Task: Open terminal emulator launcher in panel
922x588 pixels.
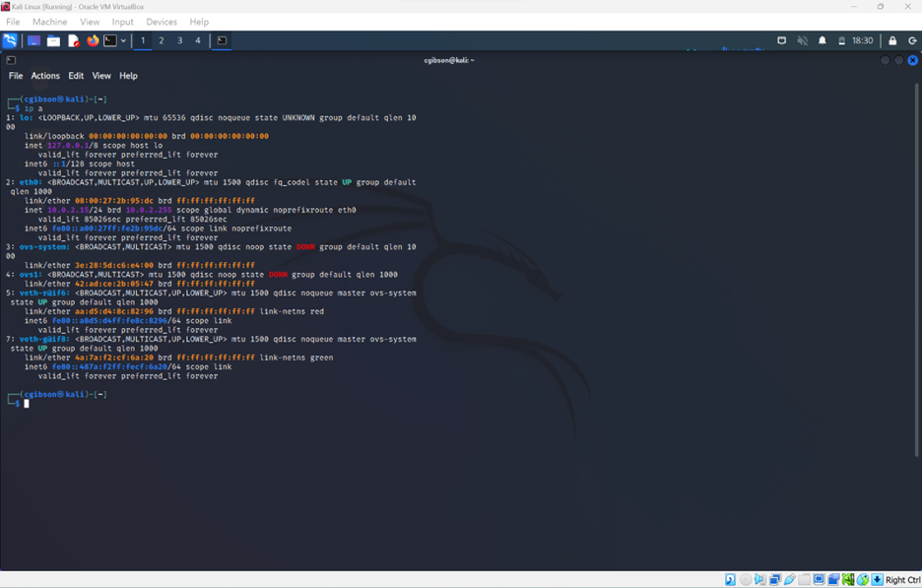Action: click(110, 40)
